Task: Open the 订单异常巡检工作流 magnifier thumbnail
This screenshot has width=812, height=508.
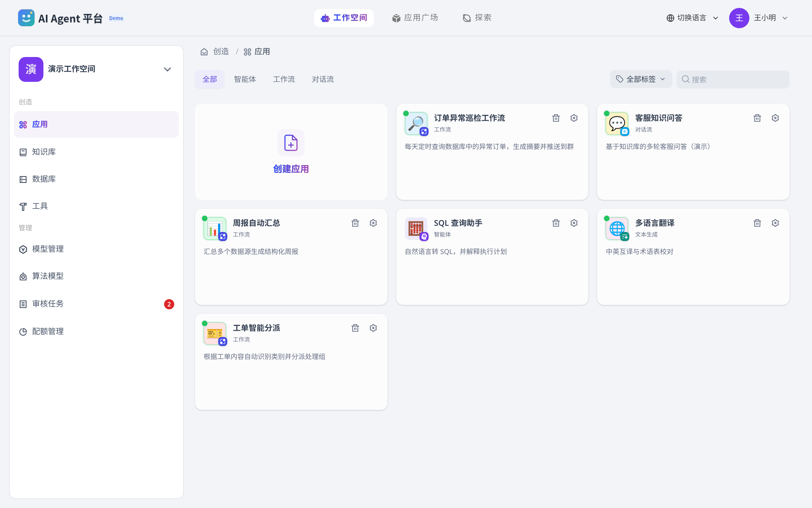Action: 416,123
